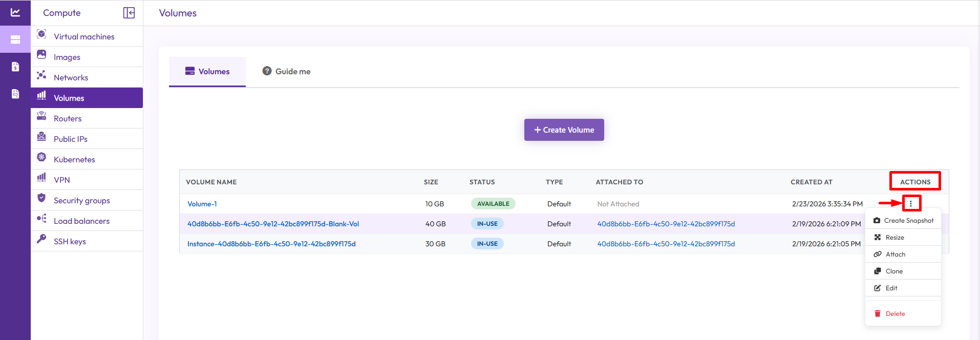Open the billing document icon in left rail

15,67
